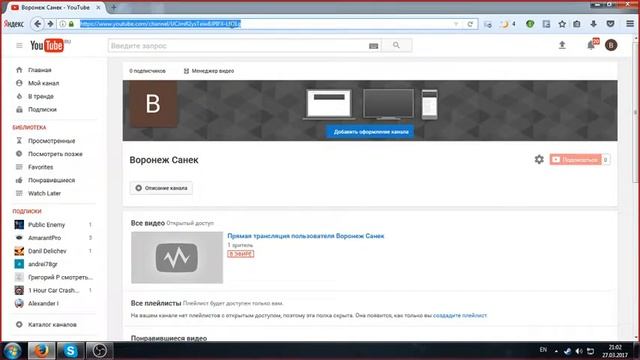Show hidden tray icons arrow
640x360 pixels.
pyautogui.click(x=556, y=351)
